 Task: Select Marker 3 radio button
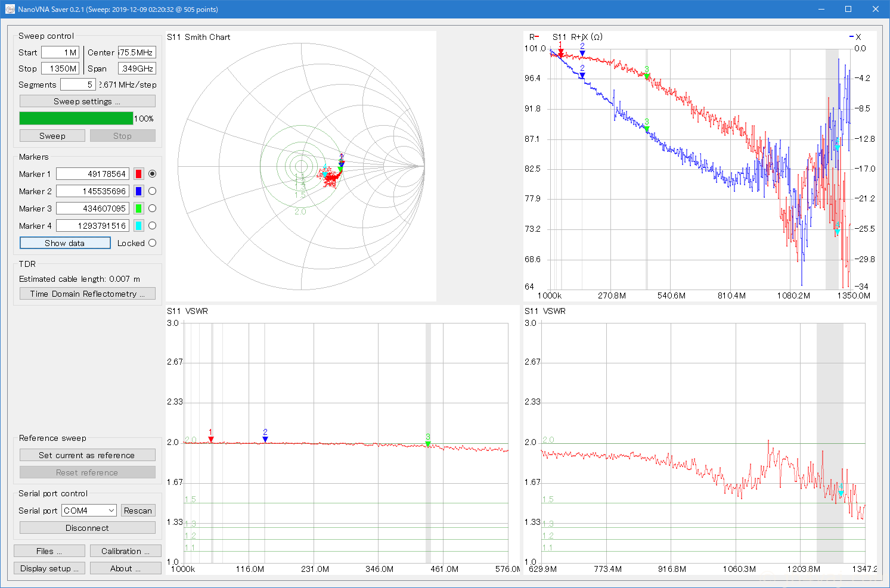click(x=153, y=209)
